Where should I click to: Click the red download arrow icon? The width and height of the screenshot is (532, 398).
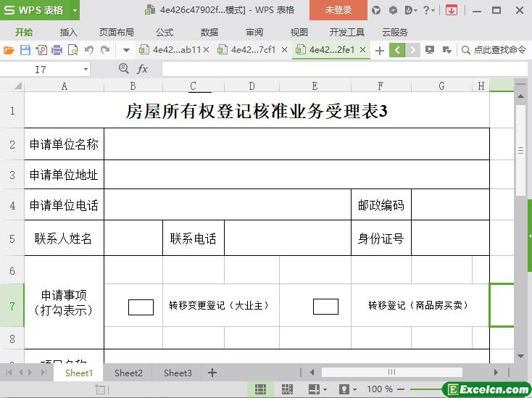tap(451, 11)
